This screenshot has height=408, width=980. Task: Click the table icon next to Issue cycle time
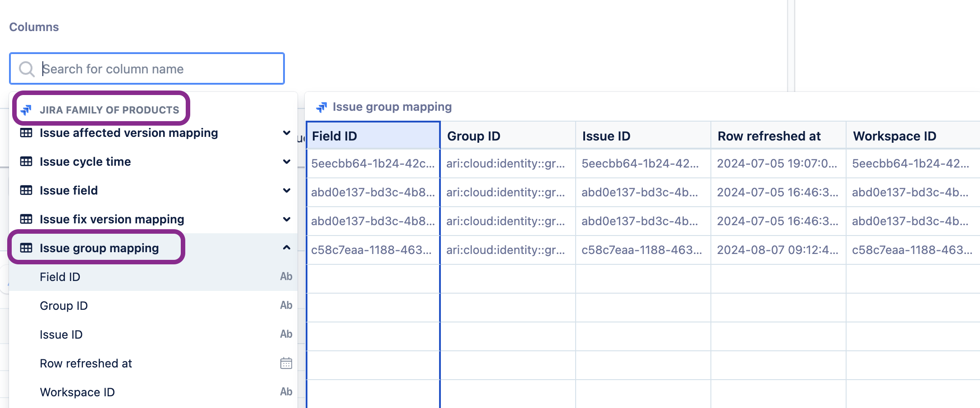(x=26, y=162)
